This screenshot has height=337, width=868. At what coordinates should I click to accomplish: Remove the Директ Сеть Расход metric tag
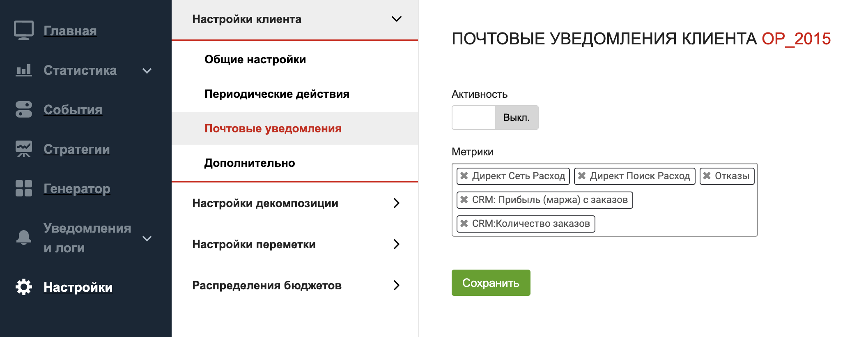point(464,176)
